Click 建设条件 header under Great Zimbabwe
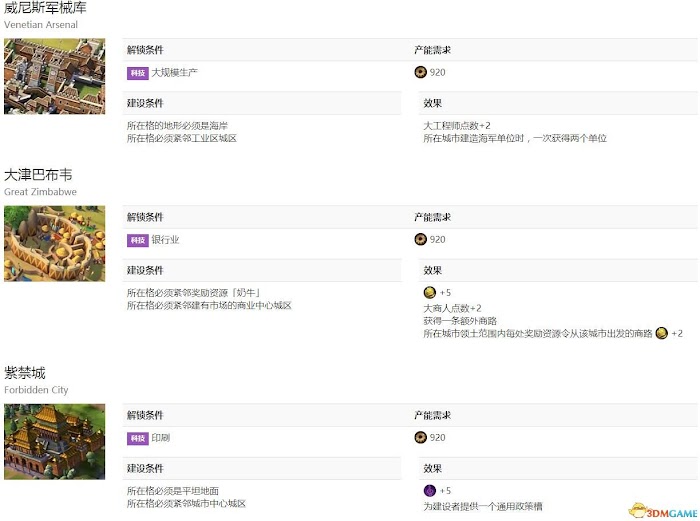Screen dimensions: 700x521 tap(145, 270)
